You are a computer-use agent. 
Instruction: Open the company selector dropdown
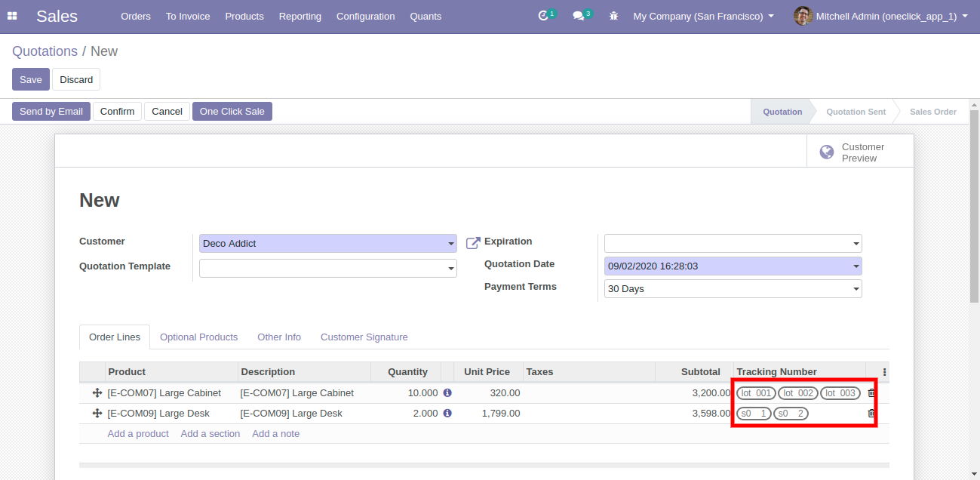click(703, 16)
